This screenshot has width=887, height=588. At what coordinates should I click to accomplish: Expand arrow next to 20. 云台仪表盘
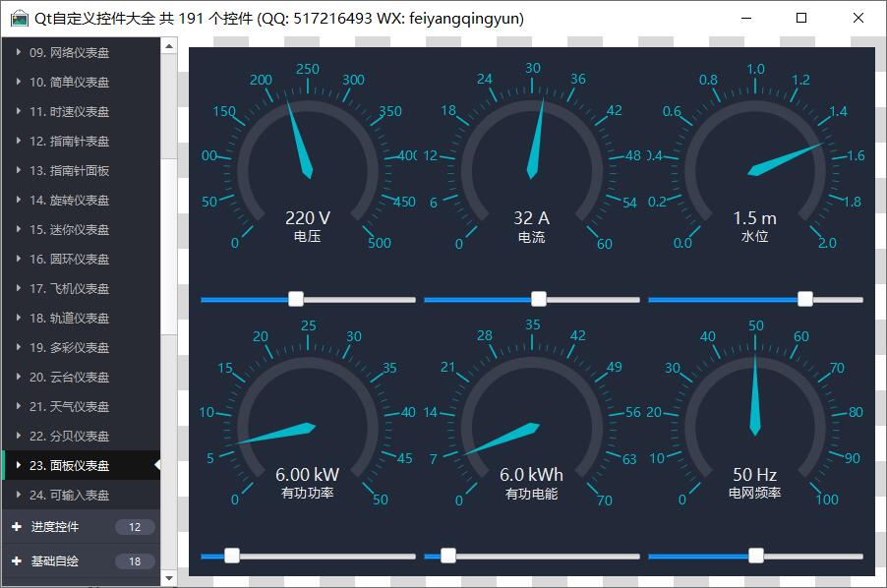[19, 377]
